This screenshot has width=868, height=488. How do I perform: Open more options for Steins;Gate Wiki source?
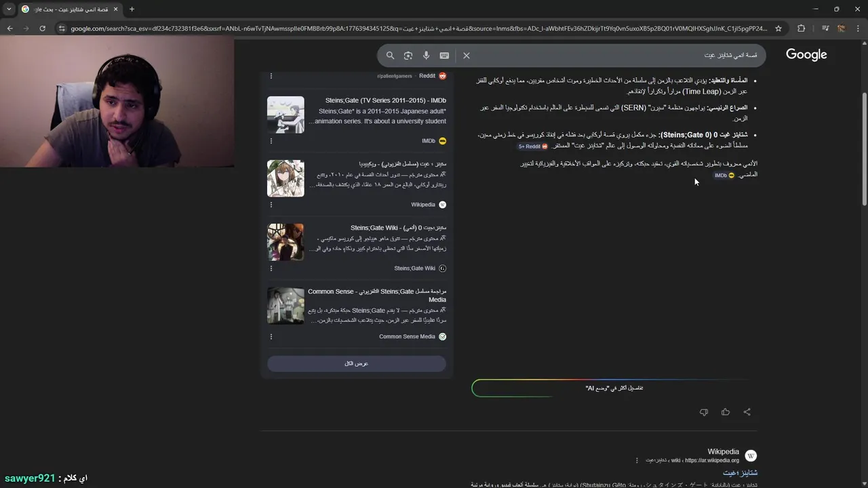pos(271,268)
